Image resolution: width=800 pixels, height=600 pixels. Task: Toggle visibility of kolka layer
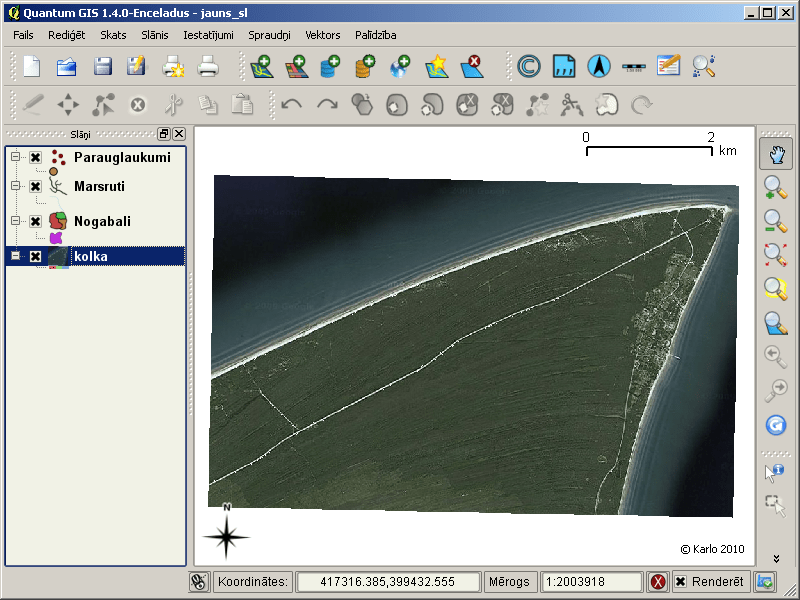(35, 256)
